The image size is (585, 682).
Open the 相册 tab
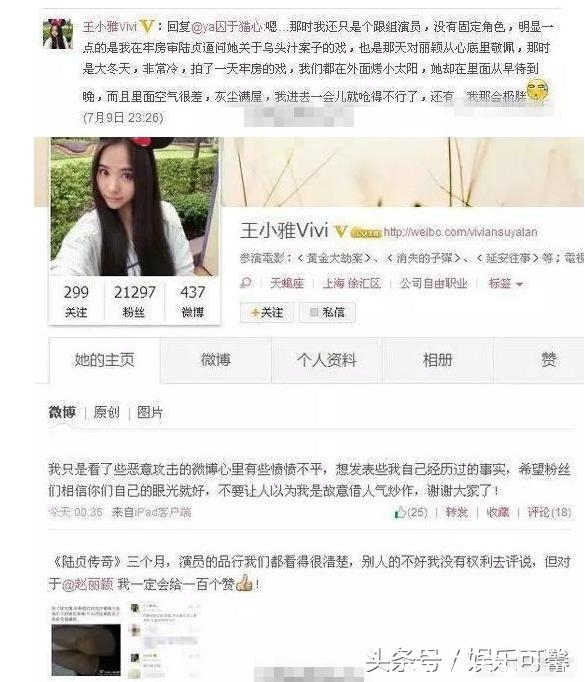[438, 360]
